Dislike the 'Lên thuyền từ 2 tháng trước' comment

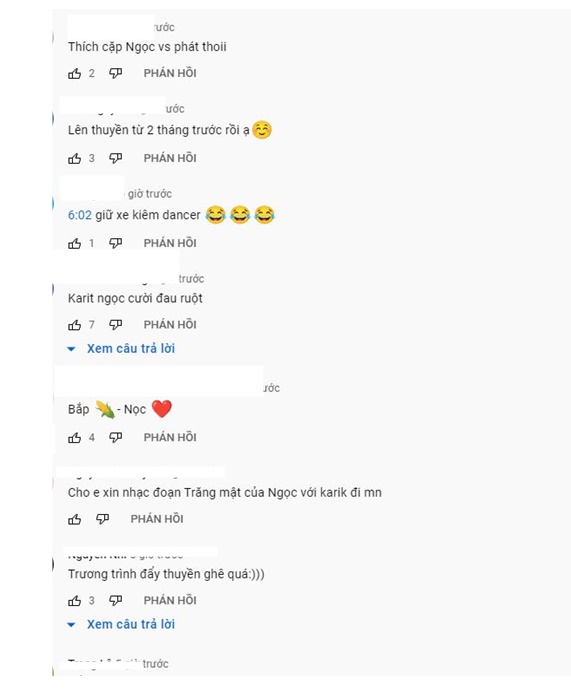115,158
